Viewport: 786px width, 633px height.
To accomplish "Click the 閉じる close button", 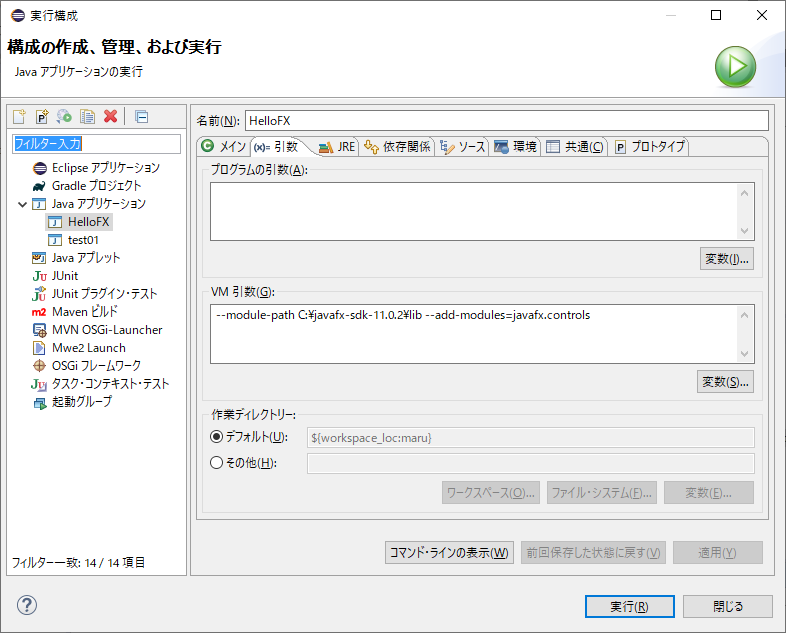I will (x=727, y=606).
